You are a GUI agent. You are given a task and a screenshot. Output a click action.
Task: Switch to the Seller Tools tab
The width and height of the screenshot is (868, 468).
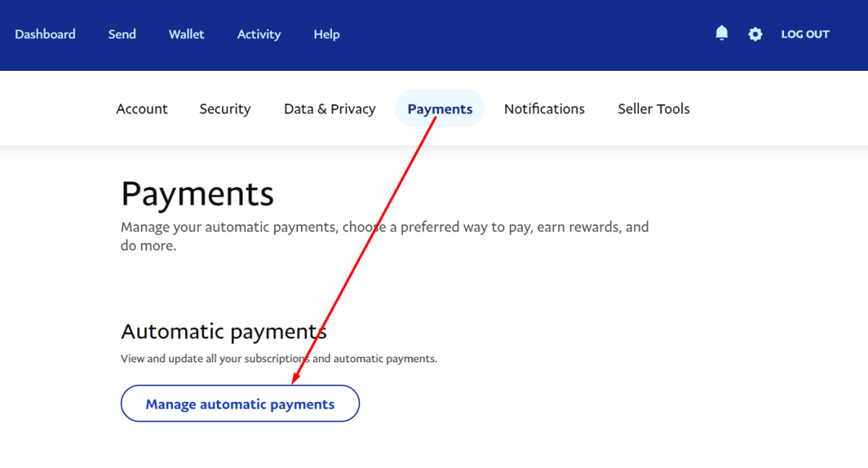(x=654, y=109)
